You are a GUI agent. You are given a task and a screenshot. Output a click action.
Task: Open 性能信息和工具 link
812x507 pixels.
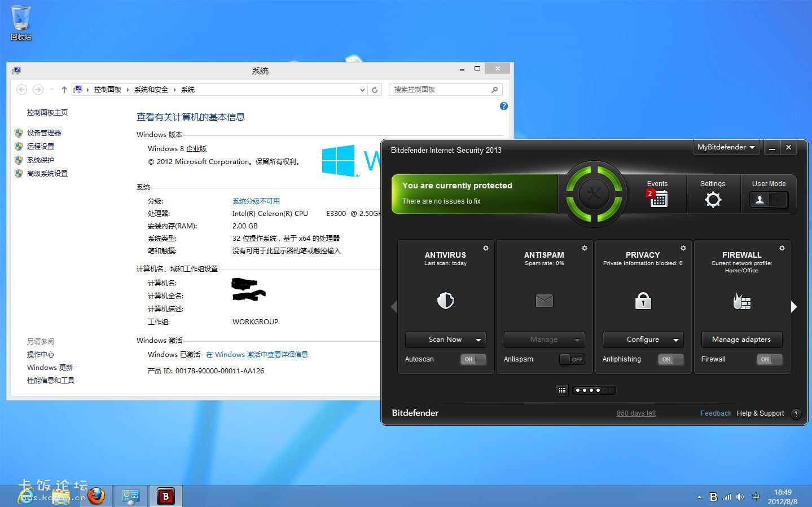click(x=51, y=381)
